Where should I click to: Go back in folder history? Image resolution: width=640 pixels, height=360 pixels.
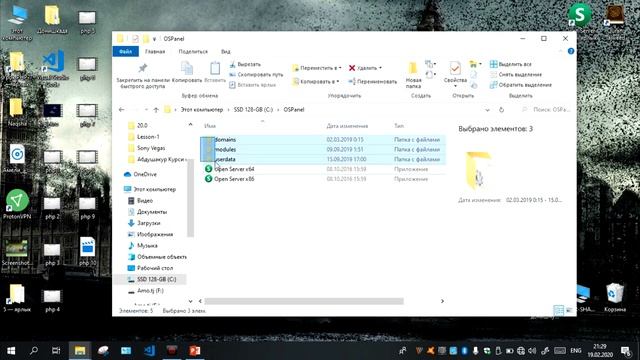pyautogui.click(x=122, y=110)
